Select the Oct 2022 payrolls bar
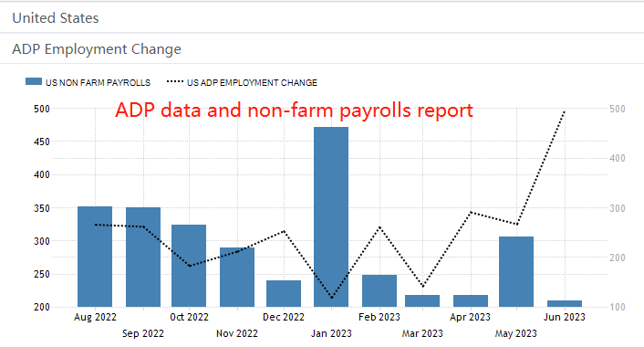 pos(189,266)
